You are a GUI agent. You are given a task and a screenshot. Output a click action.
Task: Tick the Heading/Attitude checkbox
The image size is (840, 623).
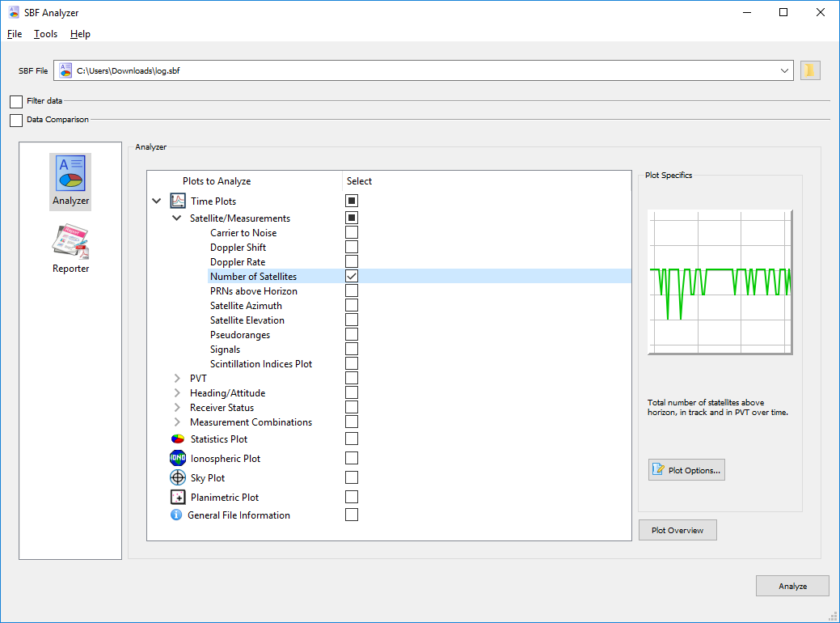(352, 393)
